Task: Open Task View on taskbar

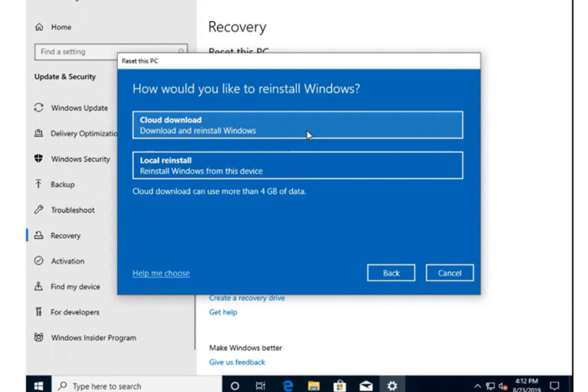Action: 260,385
